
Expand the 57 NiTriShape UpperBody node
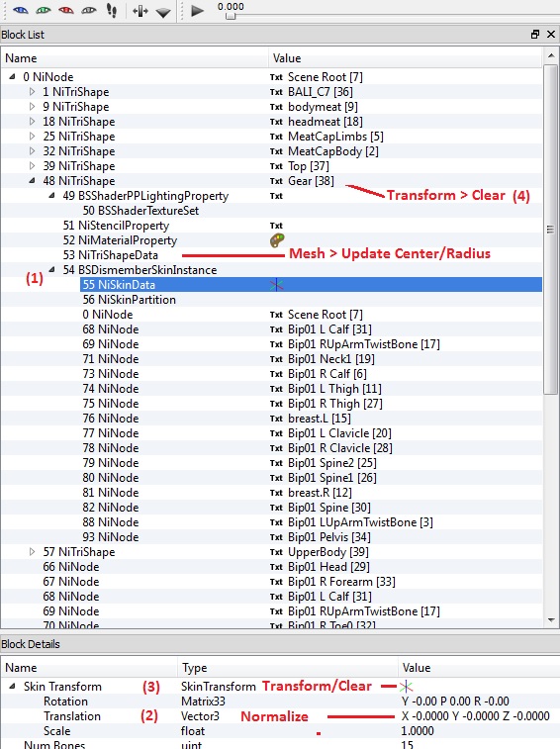pyautogui.click(x=32, y=552)
